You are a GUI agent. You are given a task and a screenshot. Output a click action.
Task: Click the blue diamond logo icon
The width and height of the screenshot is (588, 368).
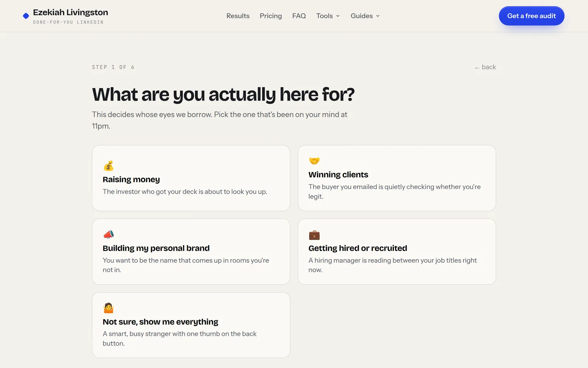tap(26, 16)
